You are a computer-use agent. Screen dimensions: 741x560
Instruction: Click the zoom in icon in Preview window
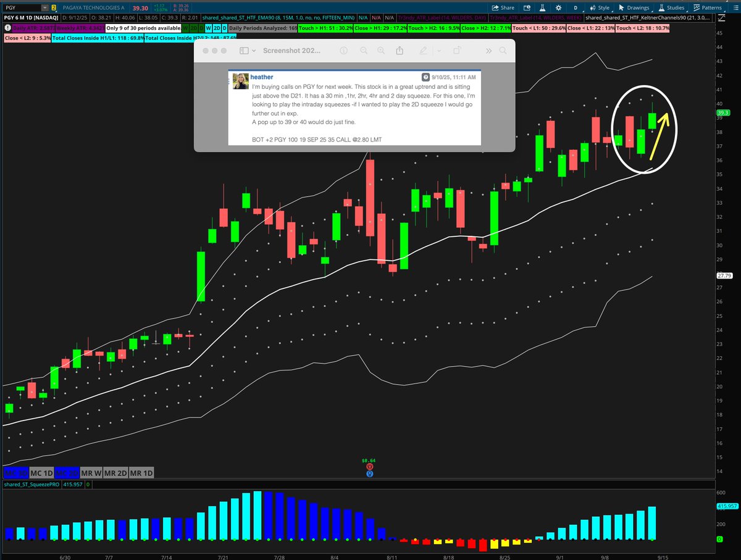[x=382, y=51]
